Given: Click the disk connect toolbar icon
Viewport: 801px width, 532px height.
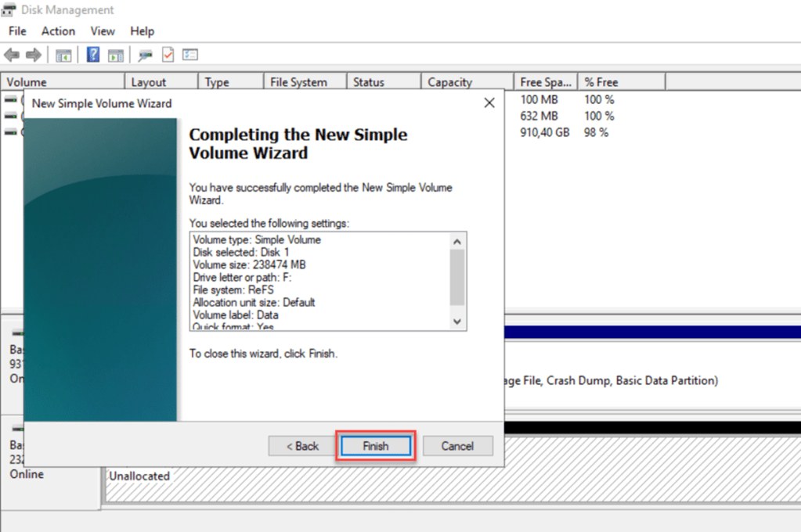Looking at the screenshot, I should pos(145,55).
